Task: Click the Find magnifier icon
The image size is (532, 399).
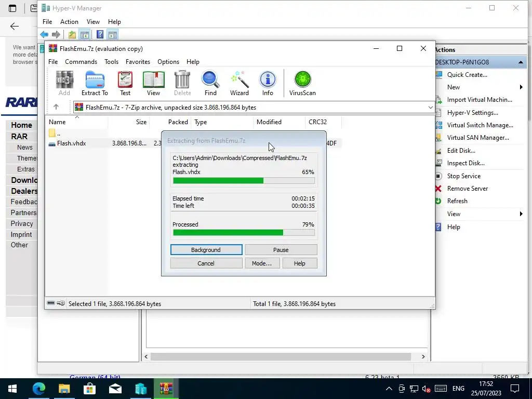Action: pos(210,84)
